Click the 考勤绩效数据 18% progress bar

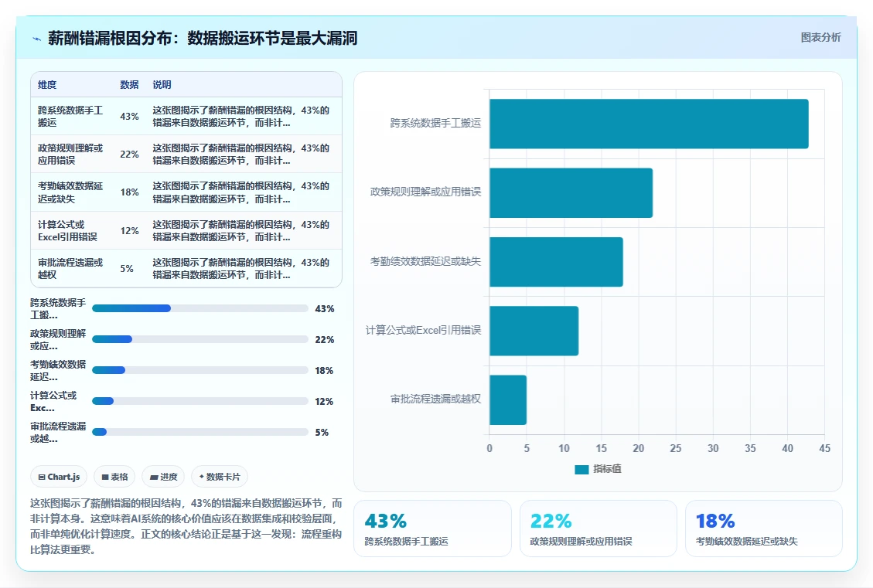tap(199, 370)
